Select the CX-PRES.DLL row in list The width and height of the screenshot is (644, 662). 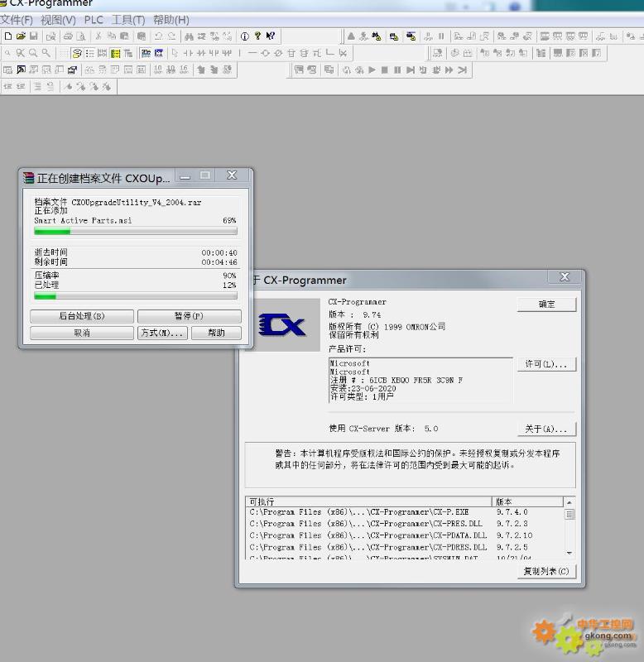405,524
